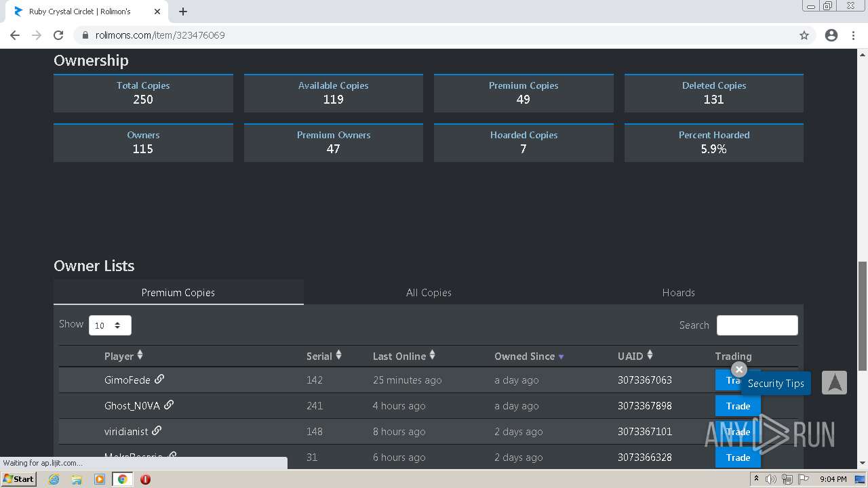Screen dimensions: 868x488
Task: Select UAID 3073367063 cell
Action: point(645,380)
